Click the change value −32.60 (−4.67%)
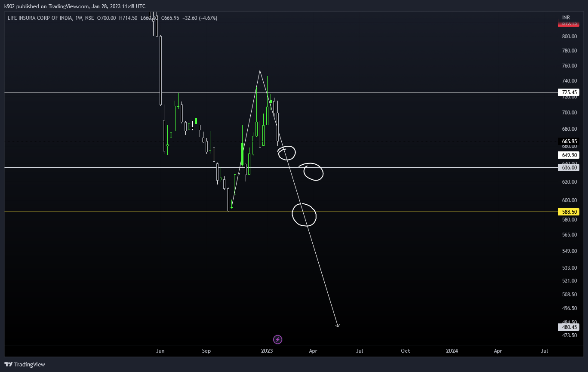Image resolution: width=588 pixels, height=372 pixels. [200, 18]
